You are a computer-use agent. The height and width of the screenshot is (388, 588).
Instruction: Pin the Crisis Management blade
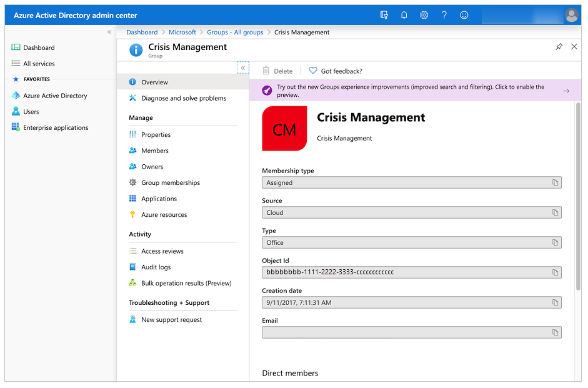click(x=559, y=46)
